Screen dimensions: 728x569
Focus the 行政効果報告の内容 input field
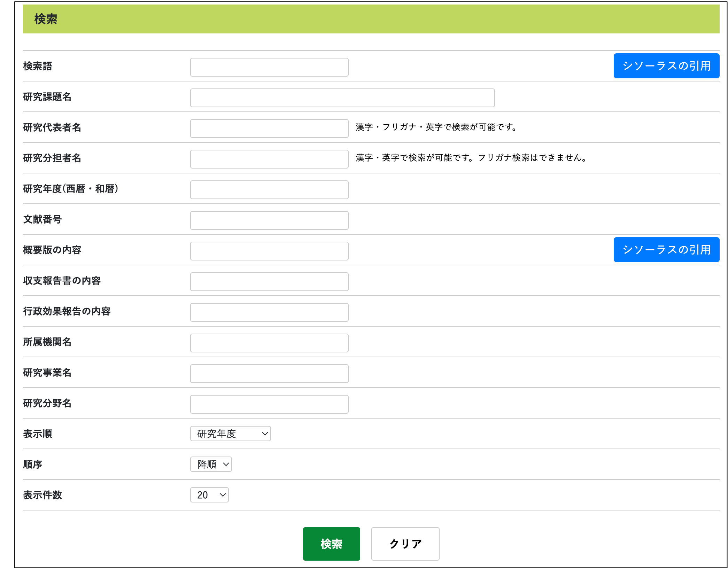(269, 312)
